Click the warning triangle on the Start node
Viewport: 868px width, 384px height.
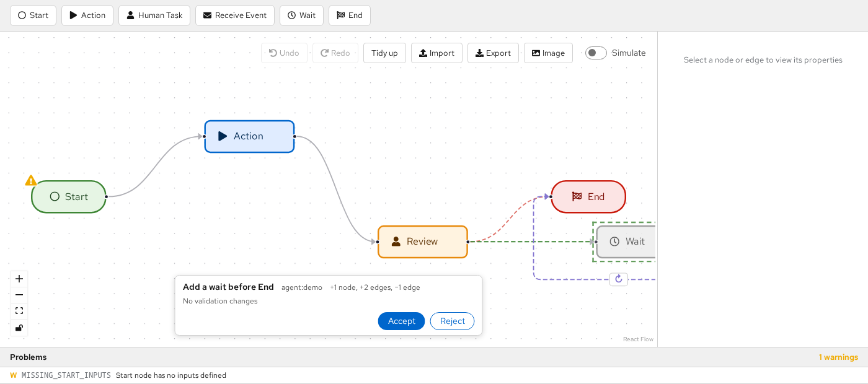coord(31,180)
